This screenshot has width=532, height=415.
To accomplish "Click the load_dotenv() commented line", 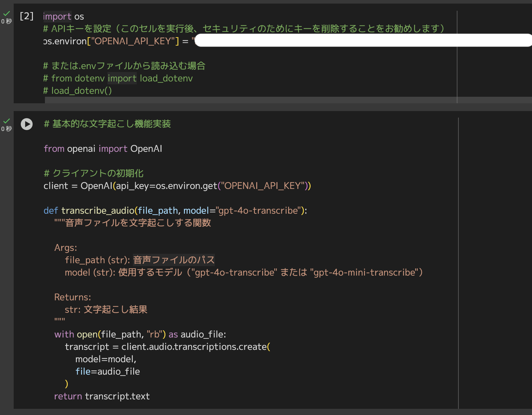I will point(77,91).
